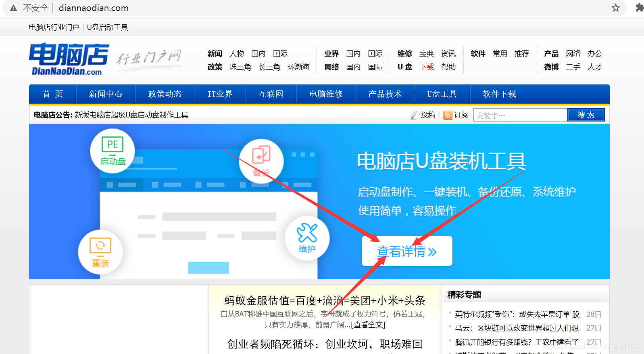Open the 创业者频陷死循环 headline
Viewport: 644px width, 354px height.
pyautogui.click(x=325, y=344)
